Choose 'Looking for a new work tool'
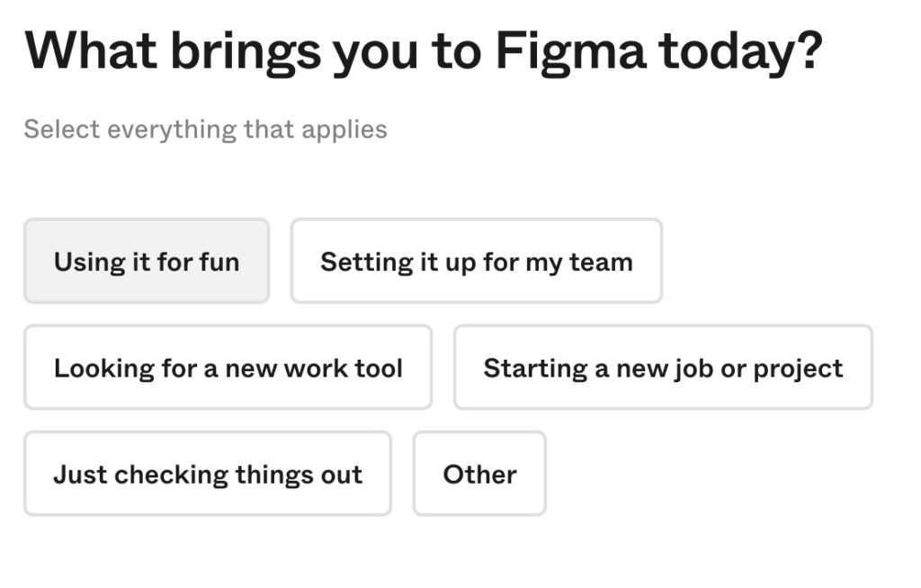921x588 pixels. click(228, 368)
